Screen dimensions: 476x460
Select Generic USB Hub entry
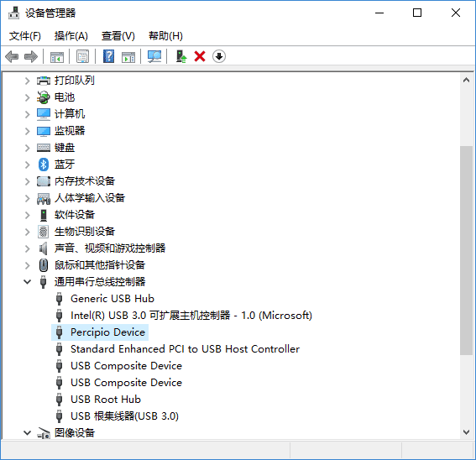[x=112, y=299]
